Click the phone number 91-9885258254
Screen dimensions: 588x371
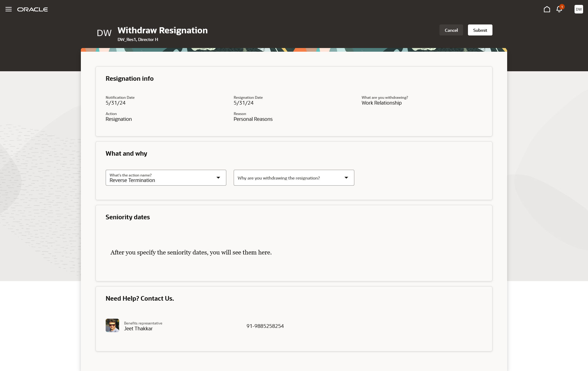coord(265,326)
